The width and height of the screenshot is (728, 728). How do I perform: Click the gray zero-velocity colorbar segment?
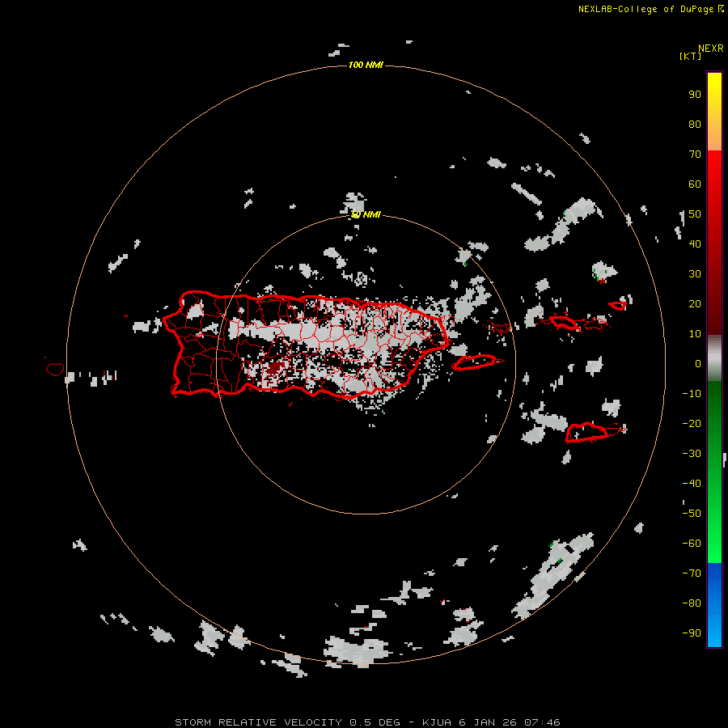click(714, 358)
